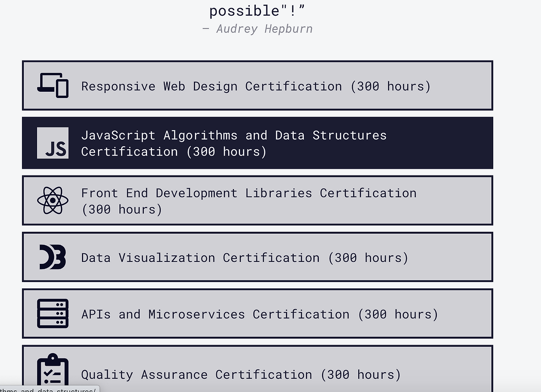Select Front End Development Libraries Certification
This screenshot has width=541, height=392.
coord(257,200)
